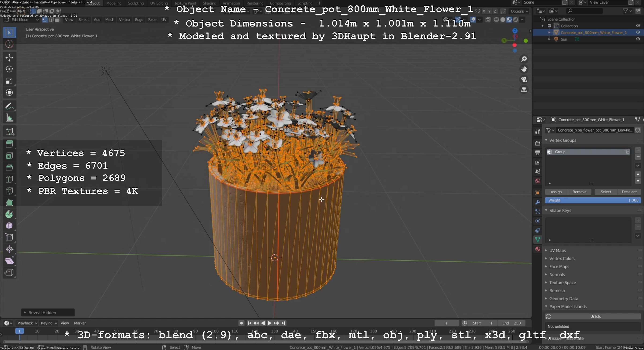Enable face select mode

coord(57,20)
